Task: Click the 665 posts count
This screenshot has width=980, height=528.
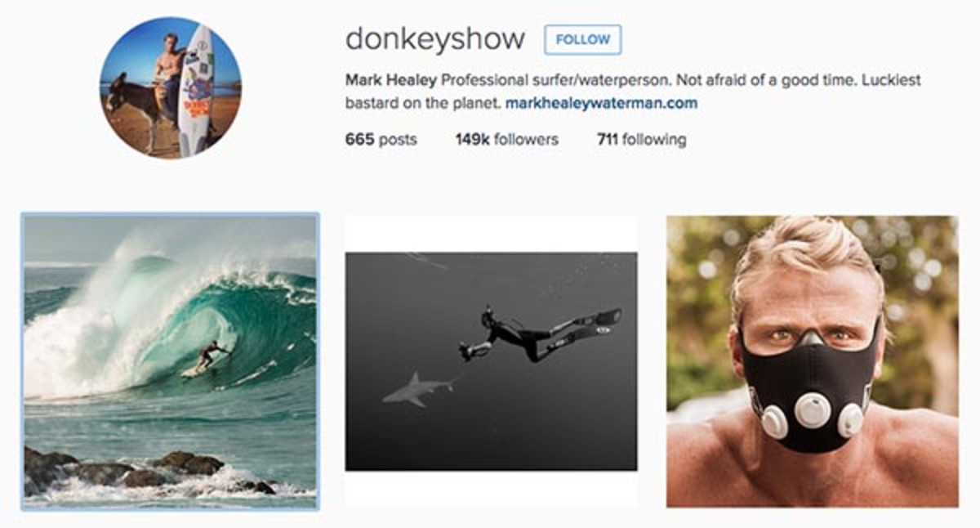Action: pyautogui.click(x=381, y=139)
